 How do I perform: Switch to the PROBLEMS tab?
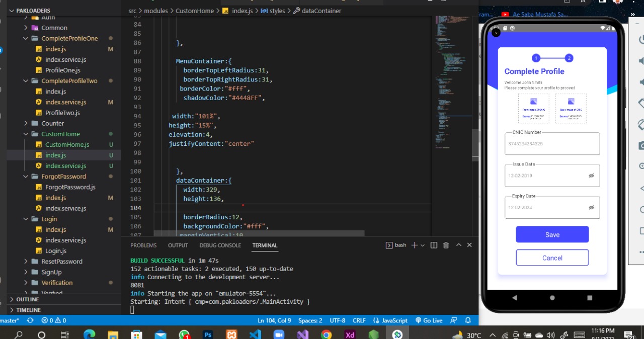coord(143,245)
